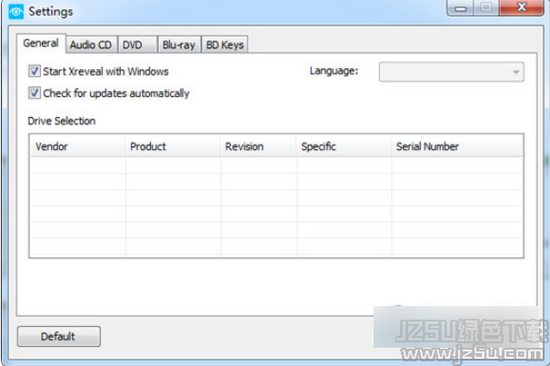Open the Language dropdown
Viewport: 550px width, 366px height.
click(x=451, y=72)
